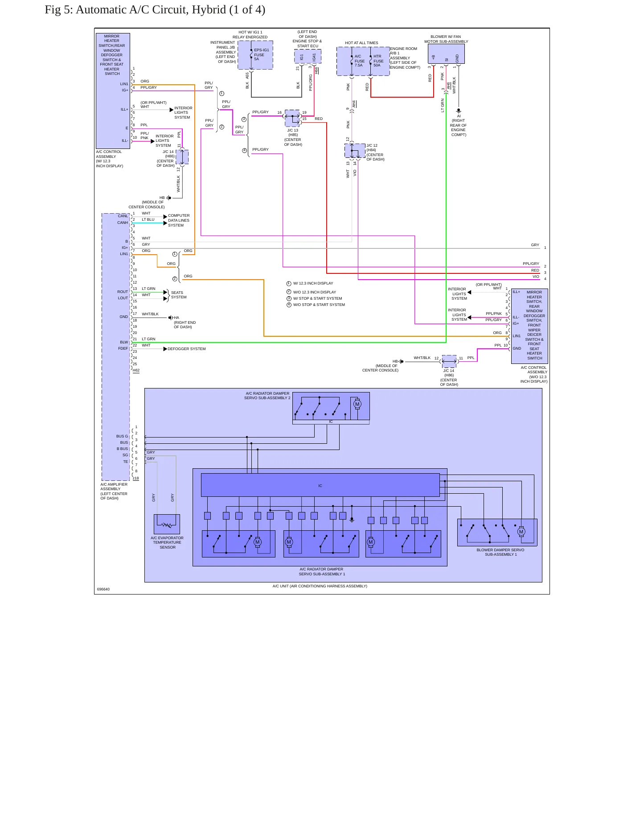Image resolution: width=644 pixels, height=834 pixels.
Task: Select the Blower W/ Fan Motor Sub-Assembly block
Action: click(446, 54)
